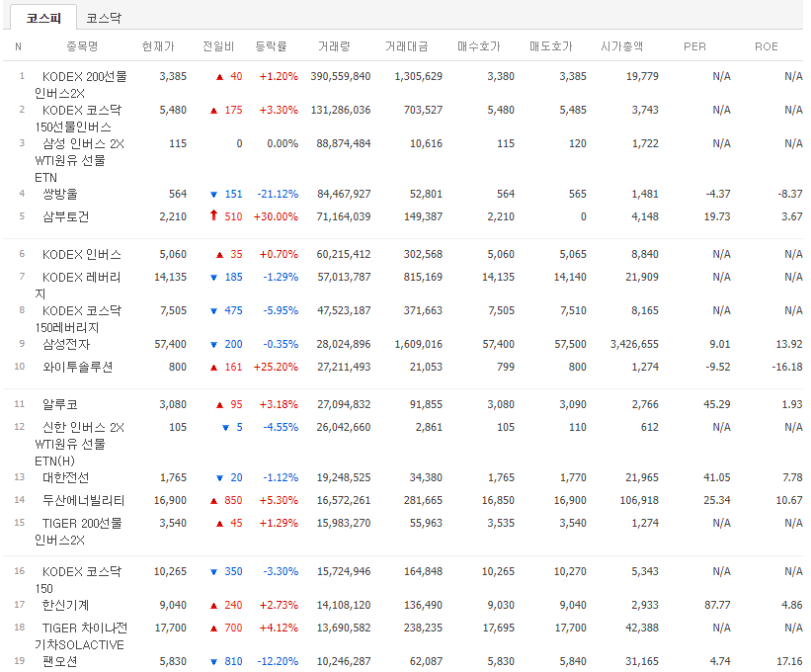811x672 pixels.
Task: Click the red up triangle in 와이투솔루션 row
Action: tap(213, 368)
